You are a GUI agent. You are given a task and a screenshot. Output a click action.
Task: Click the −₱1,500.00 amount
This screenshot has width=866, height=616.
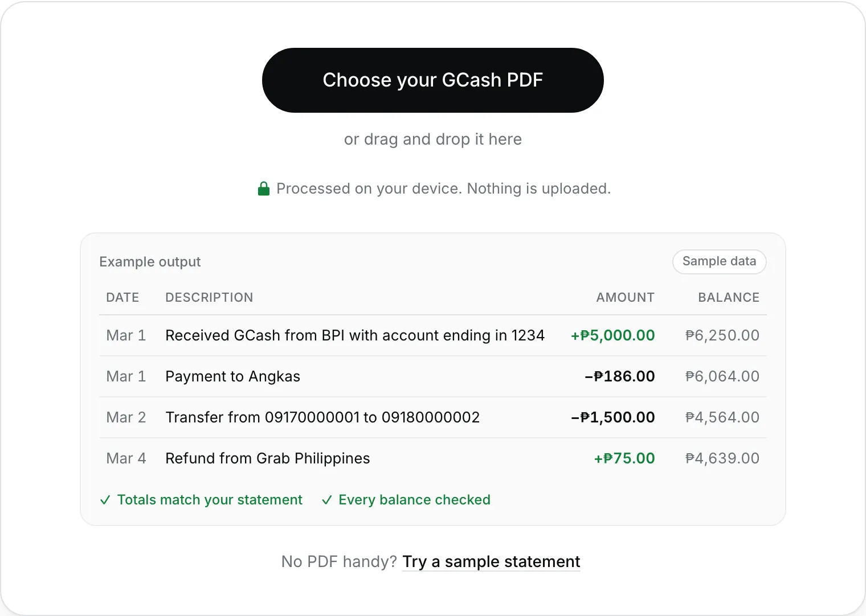coord(613,417)
